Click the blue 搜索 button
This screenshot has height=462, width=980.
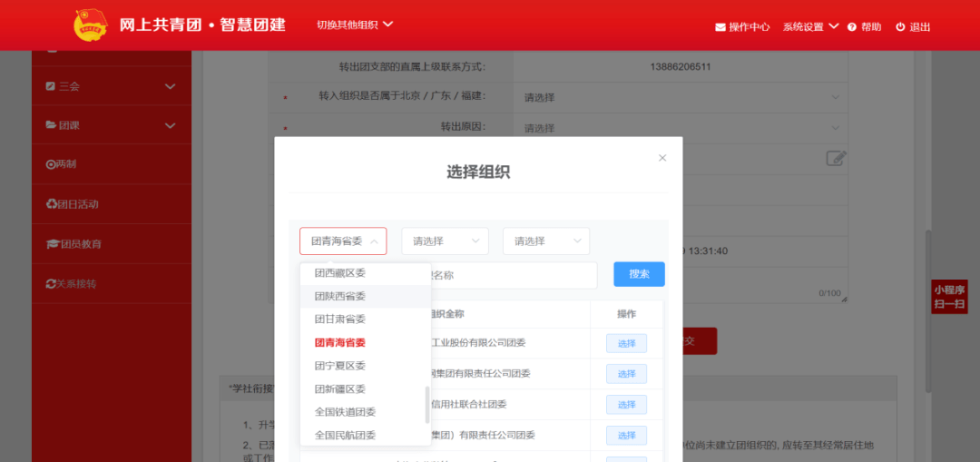click(x=639, y=274)
